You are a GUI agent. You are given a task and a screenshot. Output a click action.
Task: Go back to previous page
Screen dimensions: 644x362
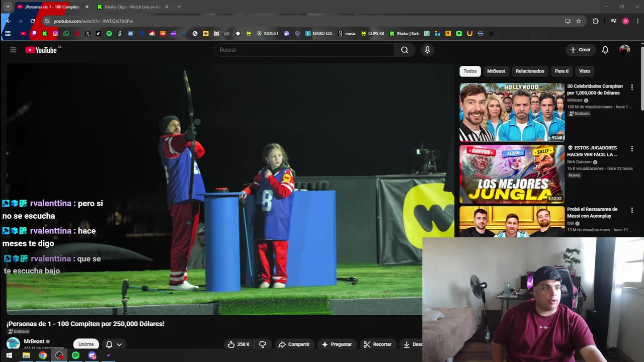(x=9, y=21)
